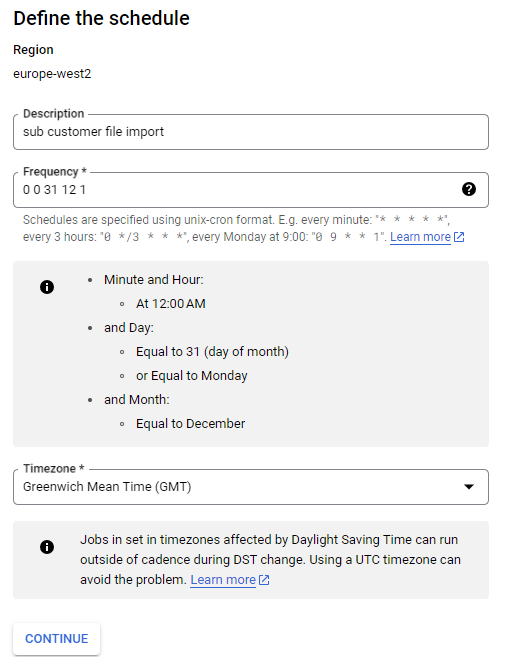510x657 pixels.
Task: Click the 'Define the schedule' heading
Action: tap(101, 18)
